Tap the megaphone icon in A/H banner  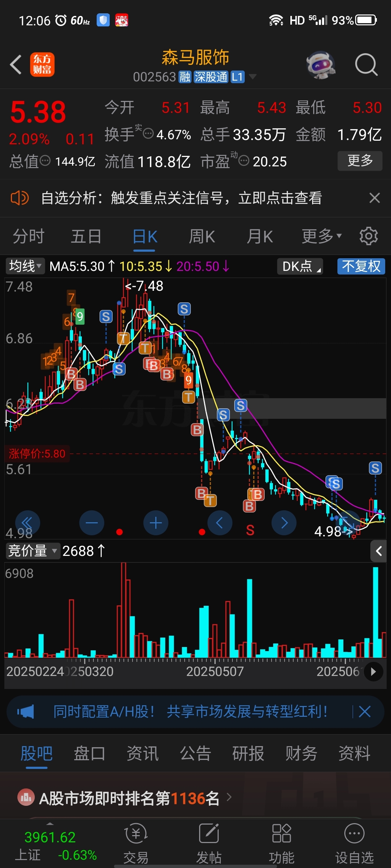tap(26, 712)
